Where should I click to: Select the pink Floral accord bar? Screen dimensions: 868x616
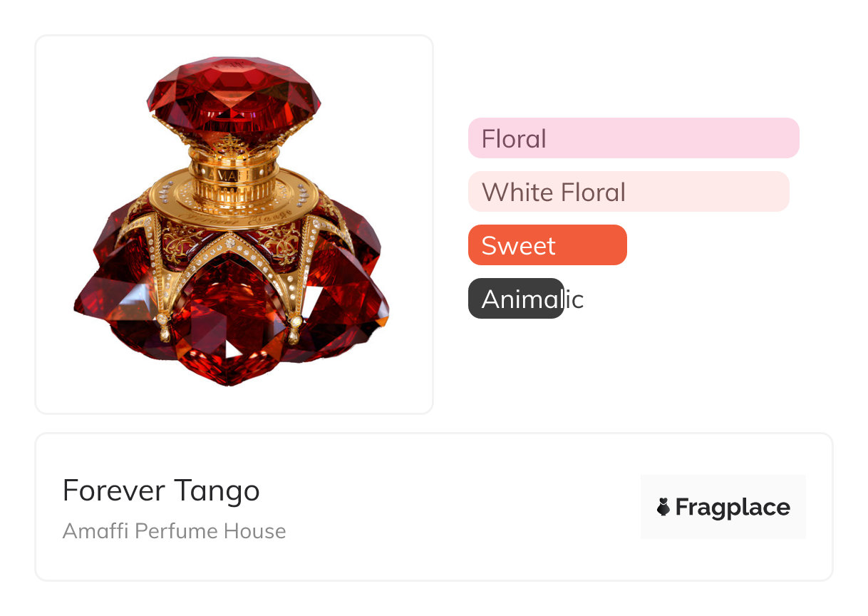click(x=634, y=138)
